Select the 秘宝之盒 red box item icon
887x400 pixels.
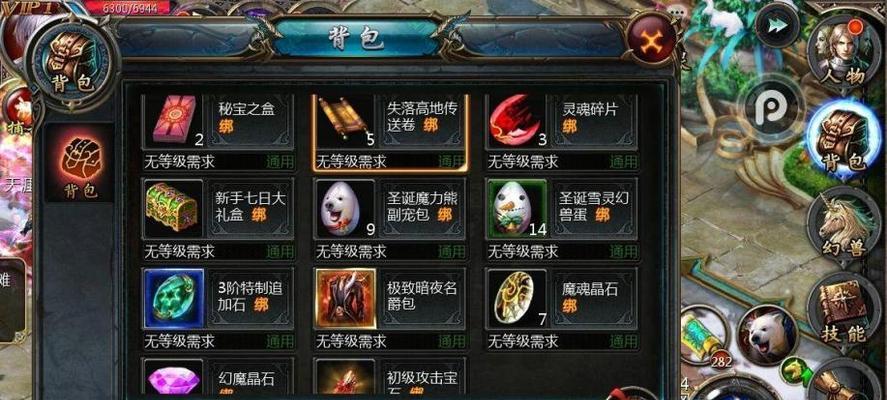[x=174, y=120]
